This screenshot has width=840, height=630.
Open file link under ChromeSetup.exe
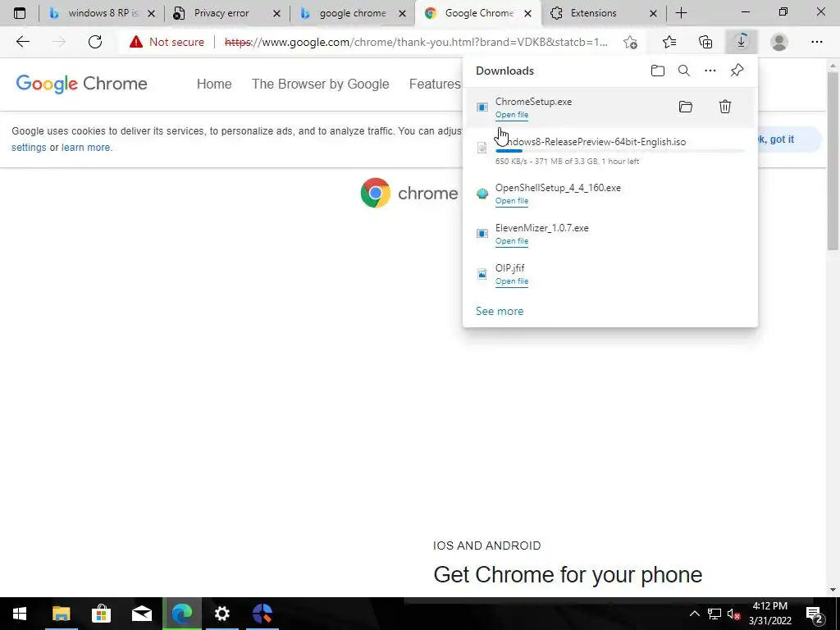click(512, 115)
